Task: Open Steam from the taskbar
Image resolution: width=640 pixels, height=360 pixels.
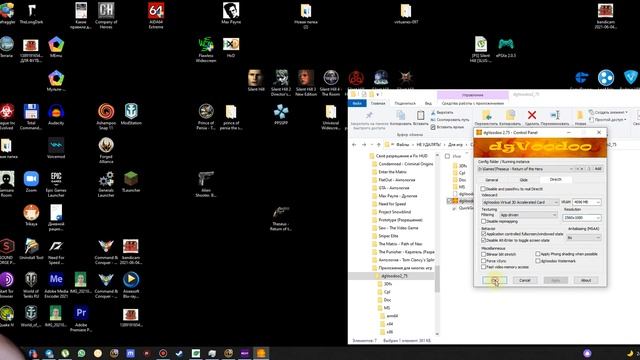Action: pos(179,353)
